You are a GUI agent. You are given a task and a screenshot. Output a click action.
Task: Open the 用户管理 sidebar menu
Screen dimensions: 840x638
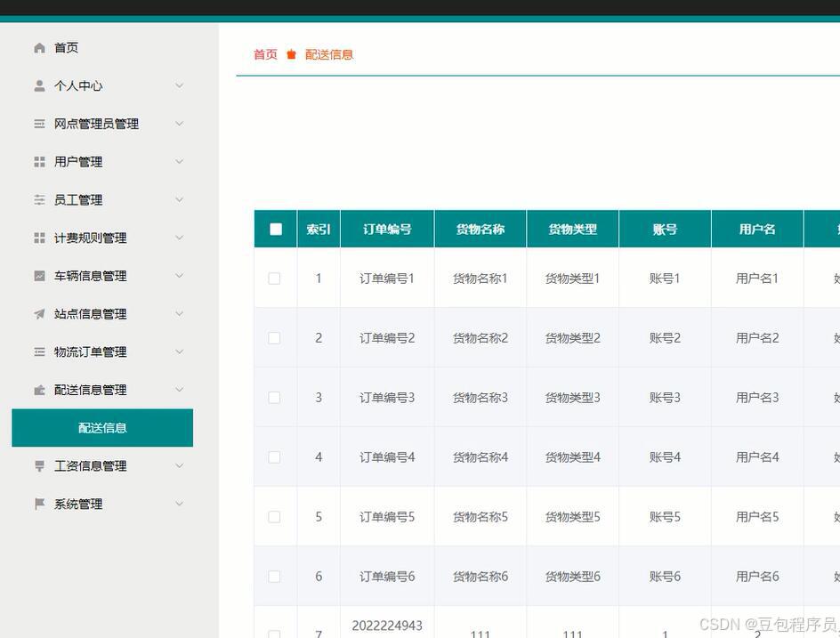(x=102, y=162)
